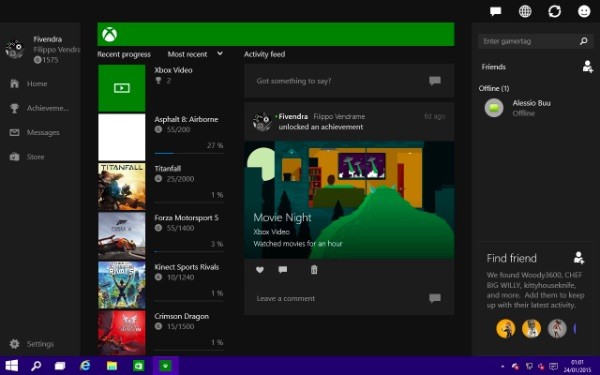Click the search magnifier in gamertag box

pos(584,41)
